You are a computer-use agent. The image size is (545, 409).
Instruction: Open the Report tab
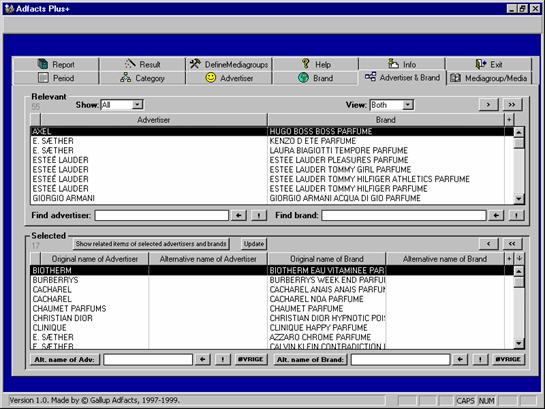tap(56, 64)
